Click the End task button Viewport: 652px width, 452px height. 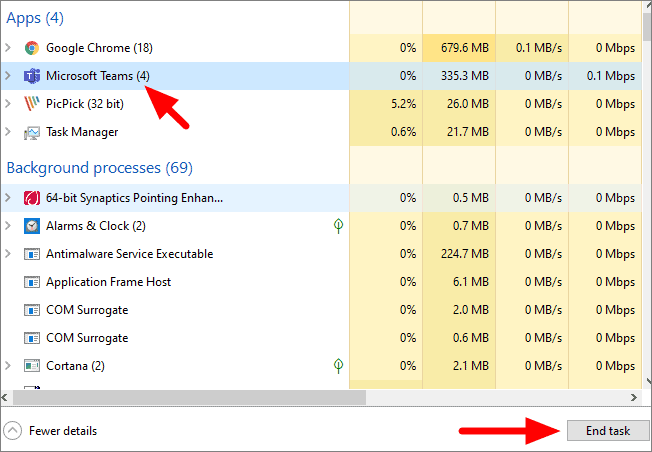(x=608, y=430)
